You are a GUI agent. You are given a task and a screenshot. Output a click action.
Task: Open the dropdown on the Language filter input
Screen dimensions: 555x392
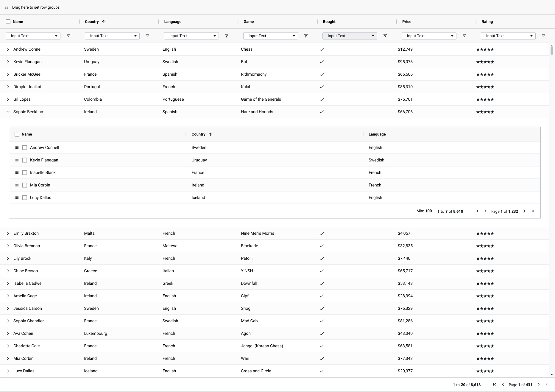(215, 36)
